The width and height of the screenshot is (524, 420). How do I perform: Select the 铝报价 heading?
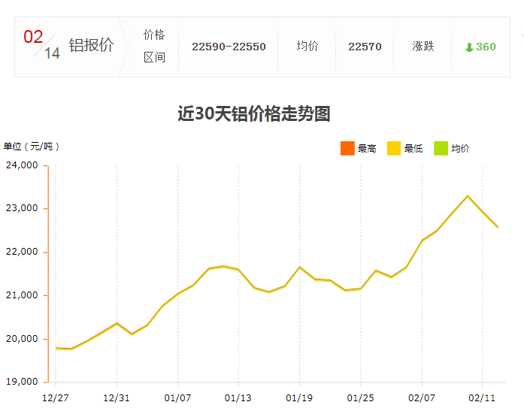pos(91,46)
